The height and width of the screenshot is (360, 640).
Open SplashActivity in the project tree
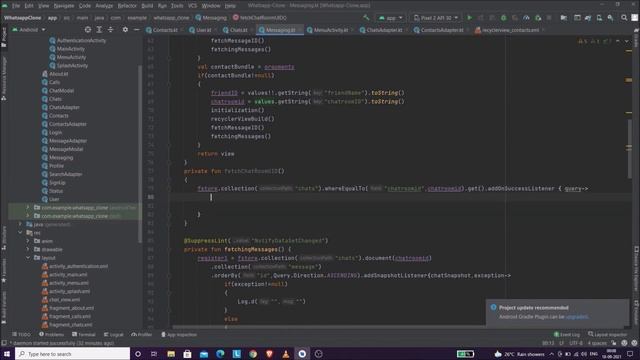(x=72, y=66)
